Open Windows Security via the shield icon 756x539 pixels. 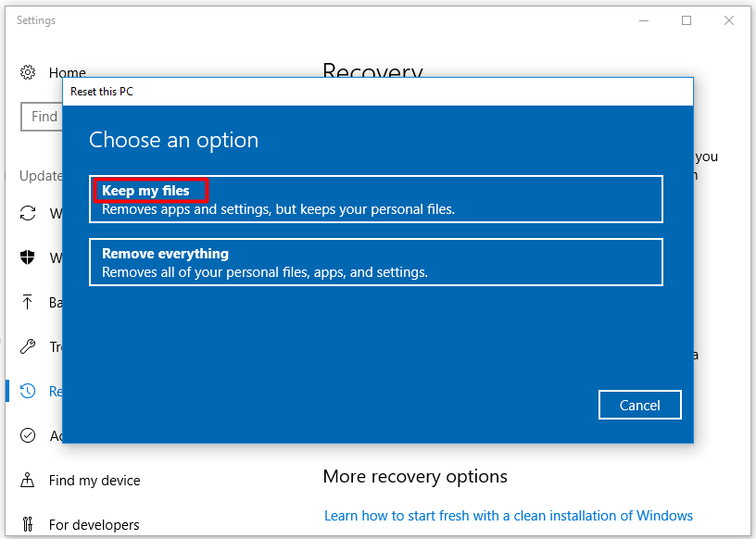pos(29,257)
